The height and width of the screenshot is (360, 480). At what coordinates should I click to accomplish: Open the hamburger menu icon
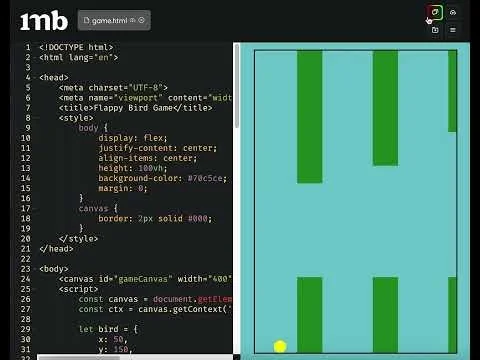453,30
